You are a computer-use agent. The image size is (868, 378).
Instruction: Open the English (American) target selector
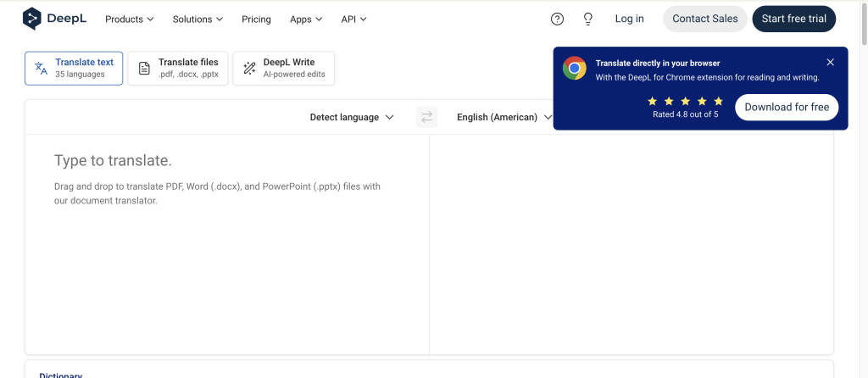click(x=504, y=117)
